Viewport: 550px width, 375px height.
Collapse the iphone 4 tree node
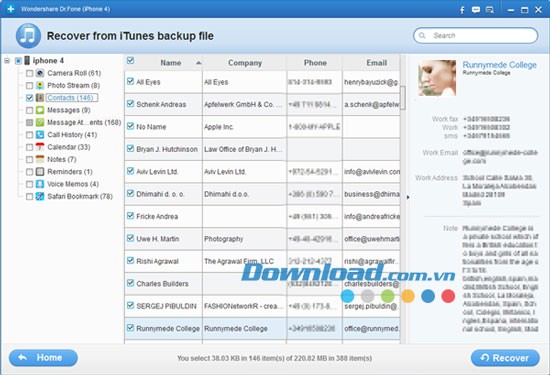tap(7, 61)
